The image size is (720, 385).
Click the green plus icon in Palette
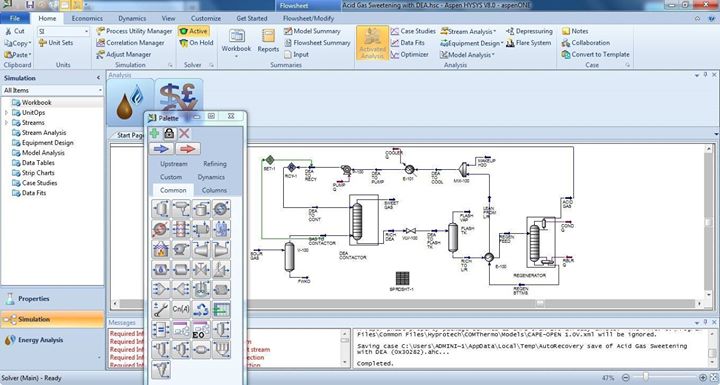click(155, 133)
